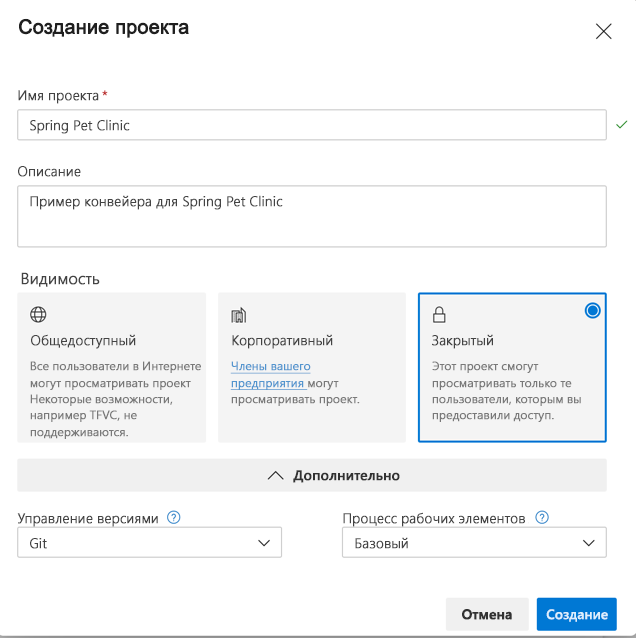Screen dimensions: 636x638
Task: Open the Члены вашего предприятия link
Action: (x=271, y=375)
